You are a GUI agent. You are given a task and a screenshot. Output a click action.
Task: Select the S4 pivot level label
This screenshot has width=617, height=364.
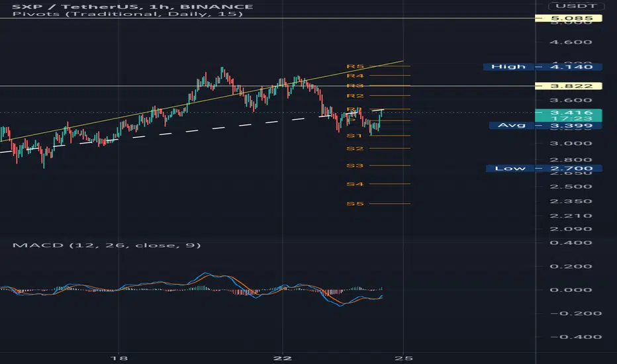click(x=355, y=184)
